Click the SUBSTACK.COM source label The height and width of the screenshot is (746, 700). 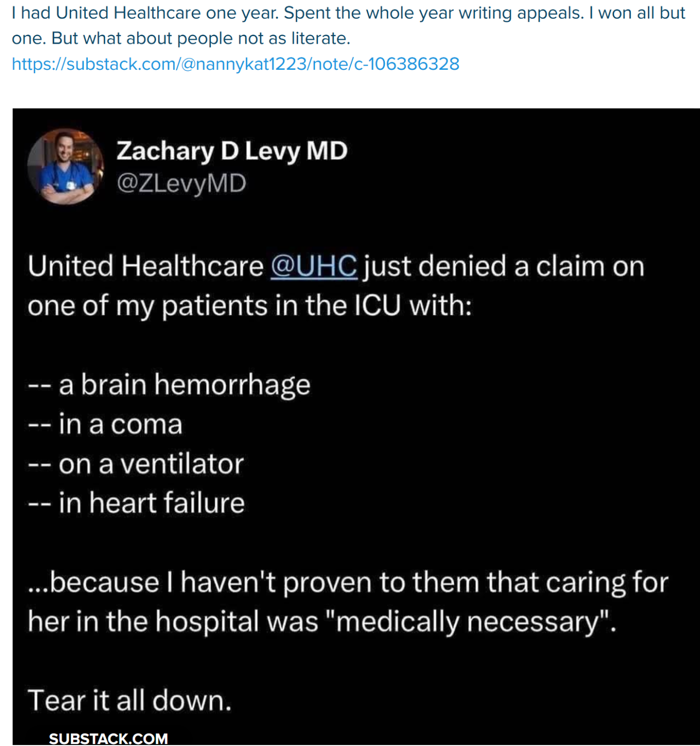[108, 738]
